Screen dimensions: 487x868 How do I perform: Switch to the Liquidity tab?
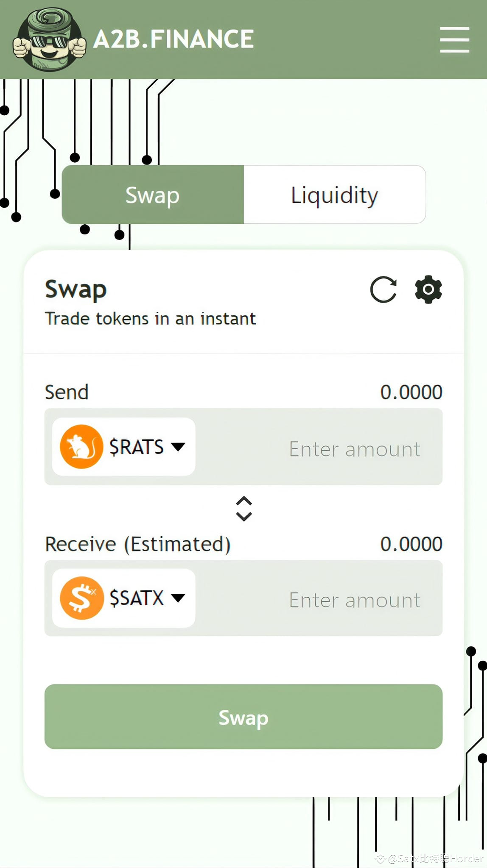(x=334, y=195)
